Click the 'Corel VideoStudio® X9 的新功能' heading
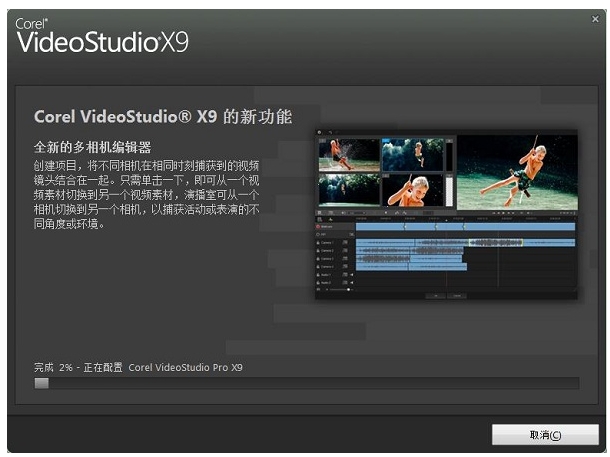 163,117
